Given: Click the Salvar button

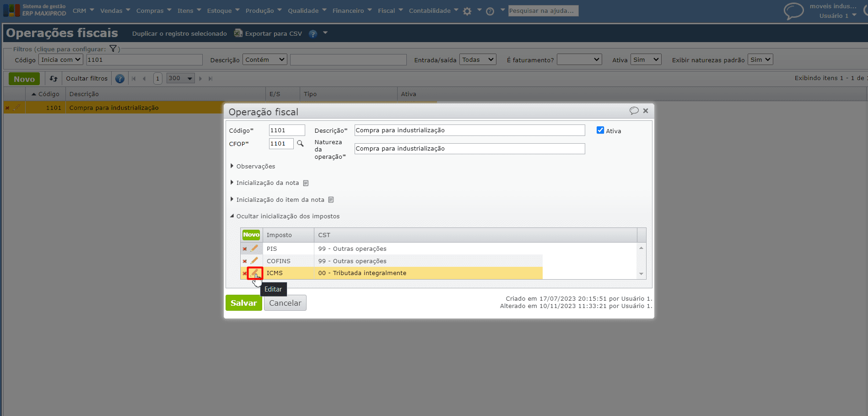Looking at the screenshot, I should click(x=244, y=303).
